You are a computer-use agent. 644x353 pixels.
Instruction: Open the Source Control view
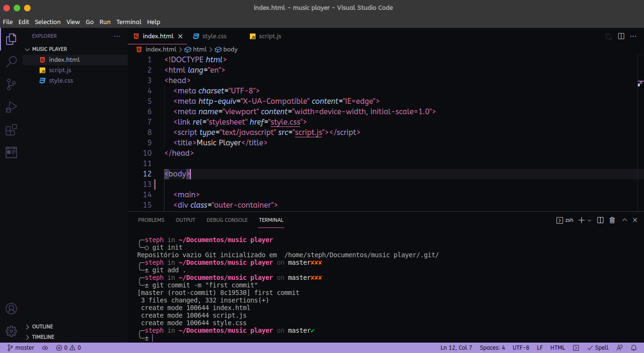tap(11, 84)
